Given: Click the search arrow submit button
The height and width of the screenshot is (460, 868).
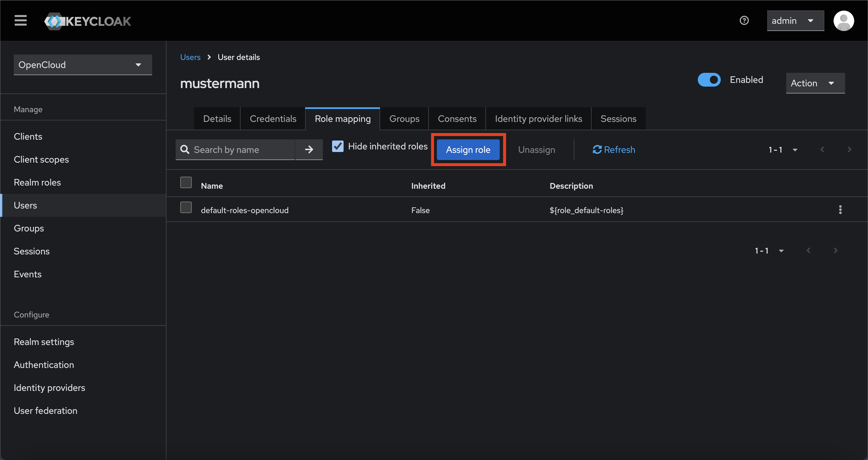Looking at the screenshot, I should [309, 149].
